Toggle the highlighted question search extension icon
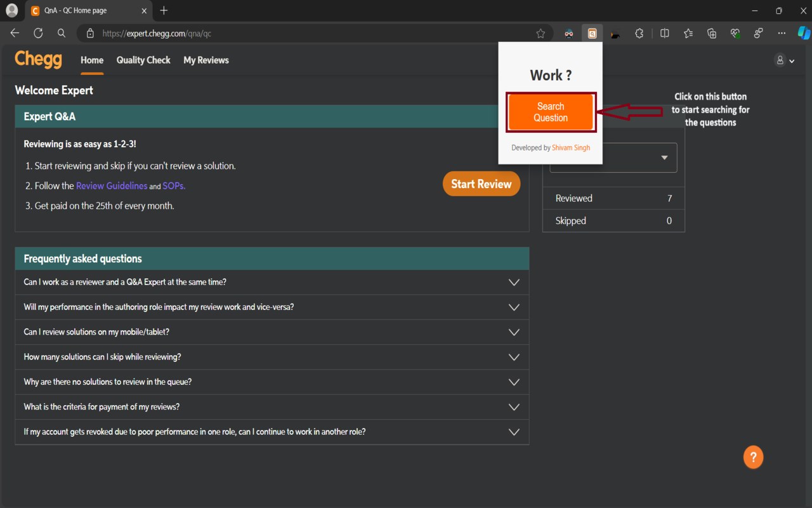The height and width of the screenshot is (508, 812). [x=592, y=34]
